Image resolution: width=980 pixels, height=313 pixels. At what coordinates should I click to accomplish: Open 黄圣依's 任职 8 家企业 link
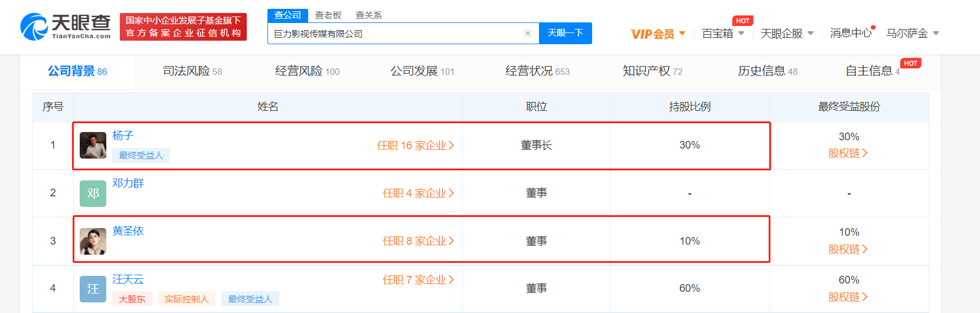tap(418, 241)
